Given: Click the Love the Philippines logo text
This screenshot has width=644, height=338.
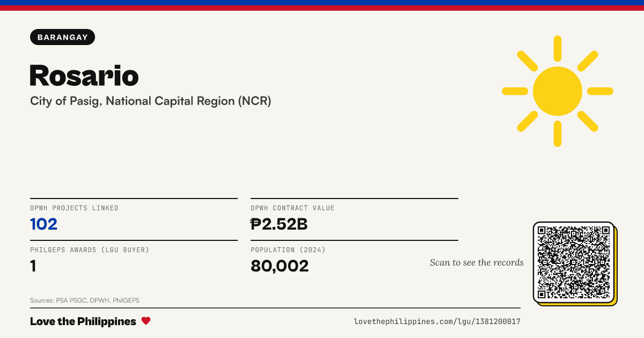Looking at the screenshot, I should (83, 321).
